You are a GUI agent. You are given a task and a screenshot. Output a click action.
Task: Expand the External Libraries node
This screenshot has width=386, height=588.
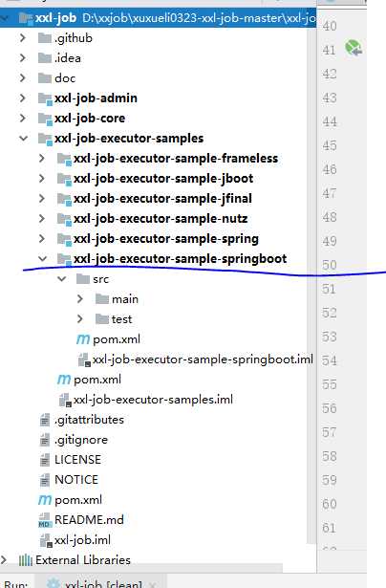pyautogui.click(x=4, y=560)
